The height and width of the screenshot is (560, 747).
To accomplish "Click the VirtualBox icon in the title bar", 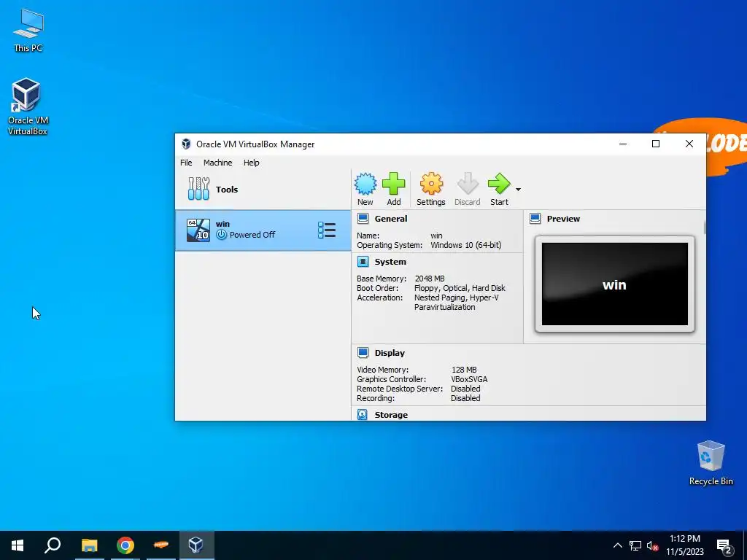I will click(186, 144).
